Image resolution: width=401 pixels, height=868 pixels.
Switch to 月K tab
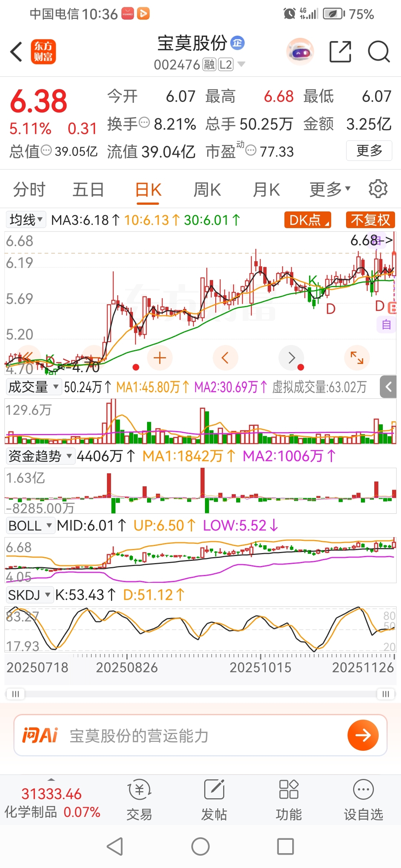266,190
